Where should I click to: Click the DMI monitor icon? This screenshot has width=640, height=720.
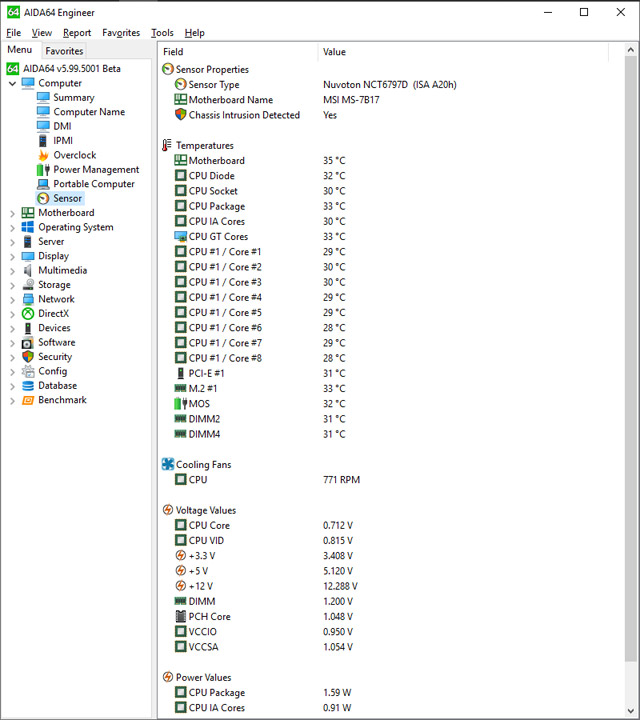pyautogui.click(x=43, y=126)
